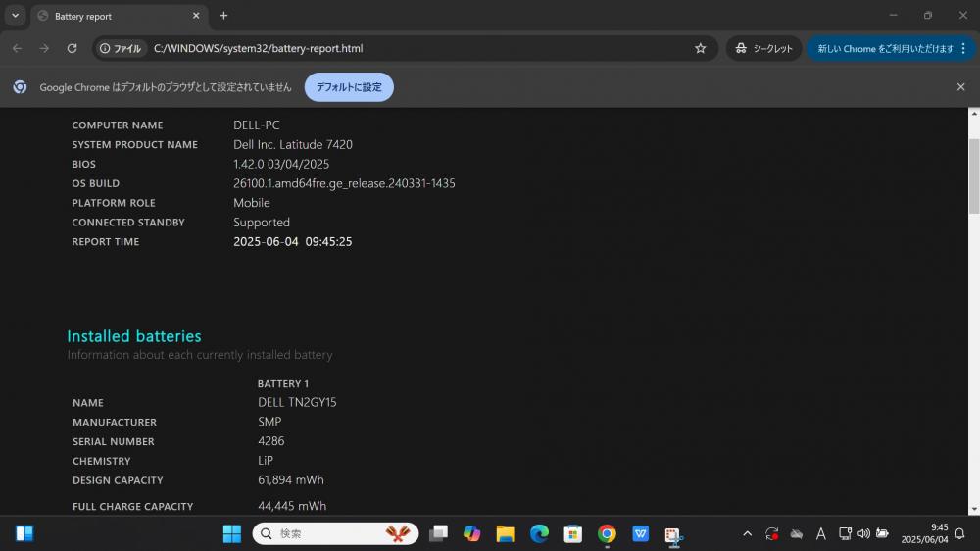
Task: Click the Chrome icon in the taskbar
Action: (x=607, y=533)
